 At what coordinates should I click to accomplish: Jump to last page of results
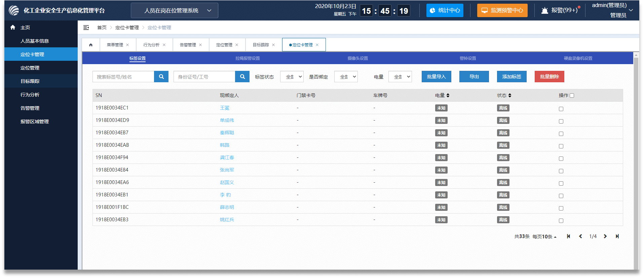617,236
